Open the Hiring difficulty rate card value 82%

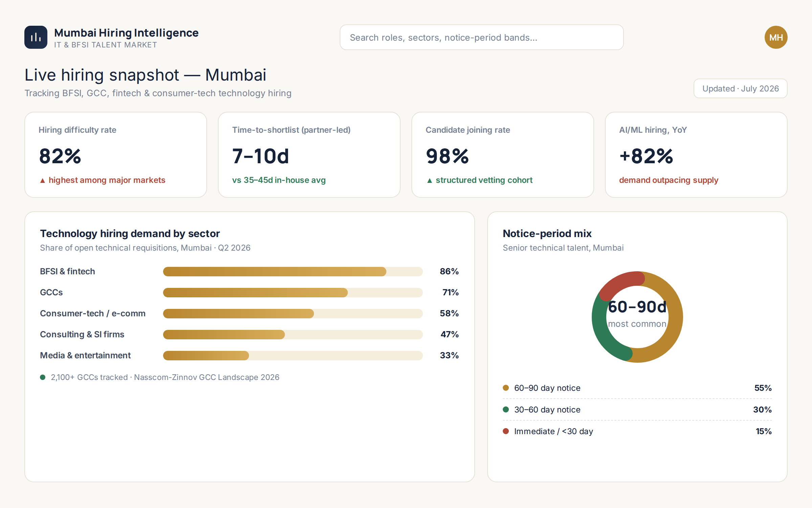[60, 156]
